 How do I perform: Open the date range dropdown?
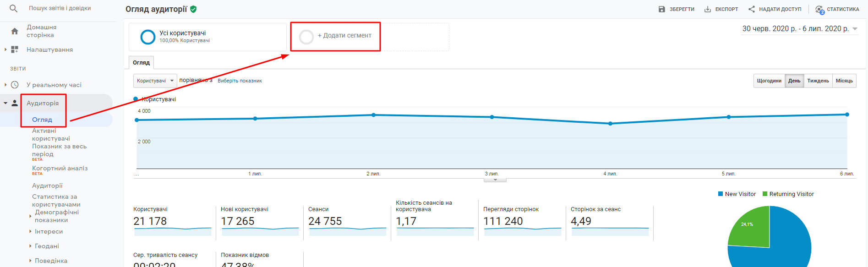point(800,29)
